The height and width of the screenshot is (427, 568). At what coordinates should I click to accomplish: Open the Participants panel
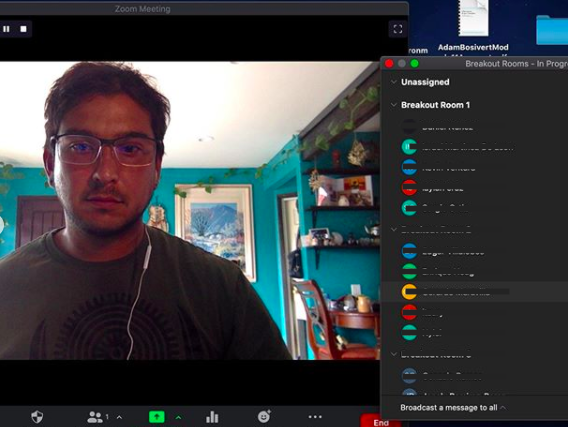pos(95,417)
